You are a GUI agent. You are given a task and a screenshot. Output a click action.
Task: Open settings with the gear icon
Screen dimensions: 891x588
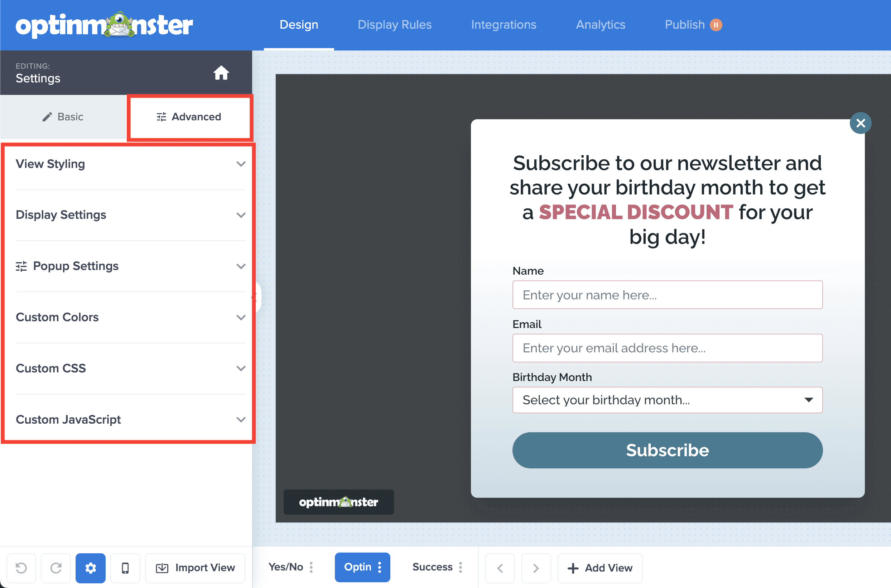tap(90, 568)
